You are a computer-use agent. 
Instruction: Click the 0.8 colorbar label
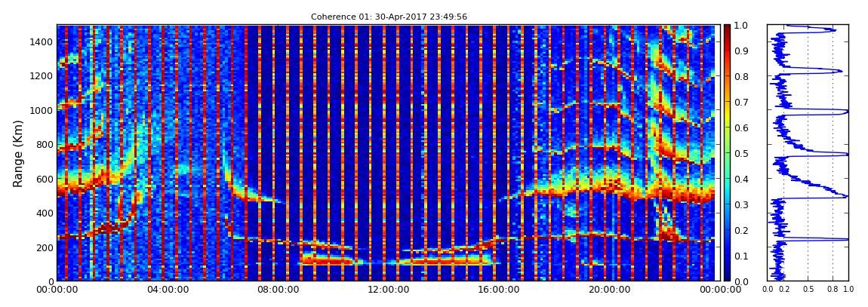pos(742,76)
